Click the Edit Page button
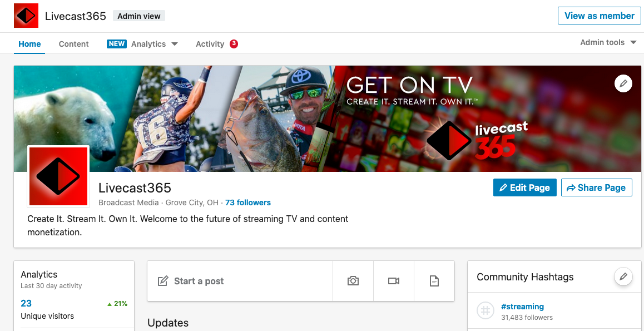Viewport: 644px width, 331px height. point(525,187)
